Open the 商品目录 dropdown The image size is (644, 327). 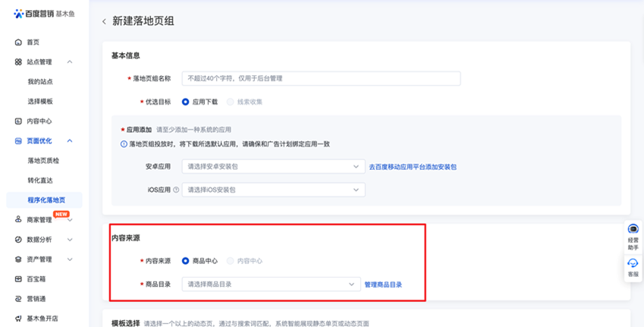[x=270, y=285]
